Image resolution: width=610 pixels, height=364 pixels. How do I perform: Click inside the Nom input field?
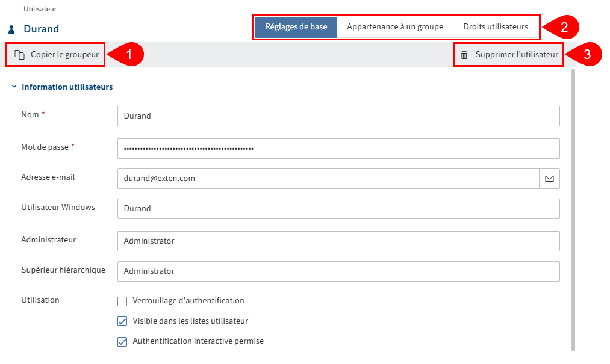[337, 116]
